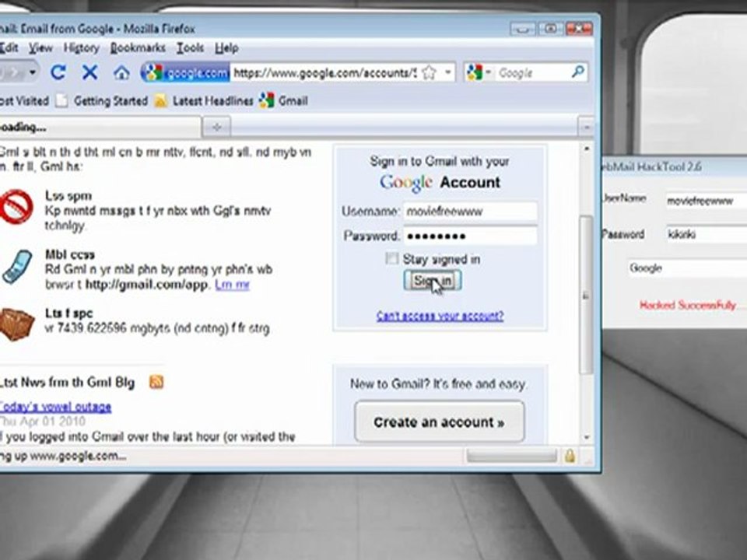Click the Reload page icon
This screenshot has width=747, height=560.
point(58,72)
